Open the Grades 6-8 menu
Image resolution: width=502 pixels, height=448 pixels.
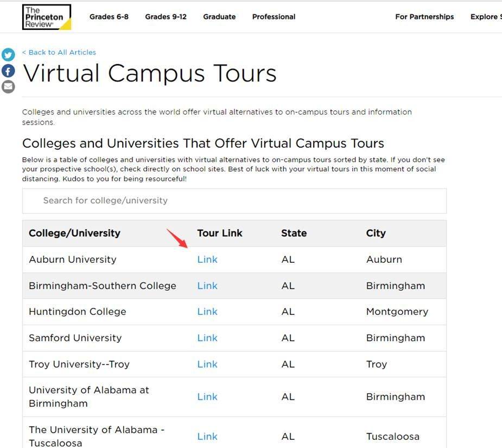(109, 17)
